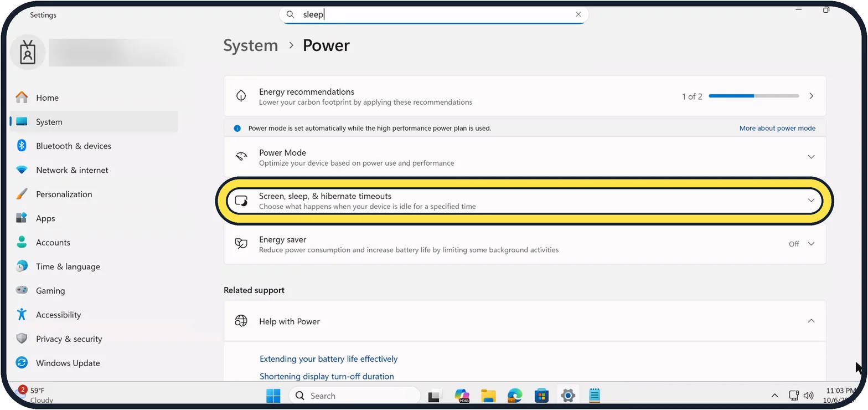Click the Energy recommendations progress bar
Image resolution: width=868 pixels, height=410 pixels.
(754, 96)
